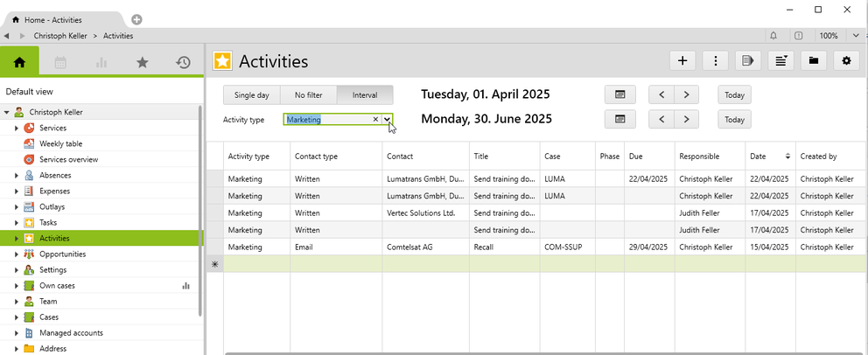Click the info icon beside the bell
868x355 pixels.
point(798,35)
